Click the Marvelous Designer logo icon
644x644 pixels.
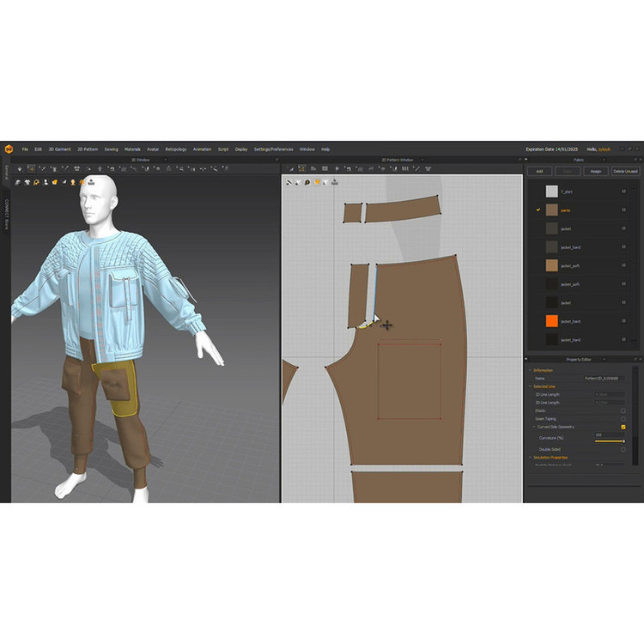click(7, 149)
